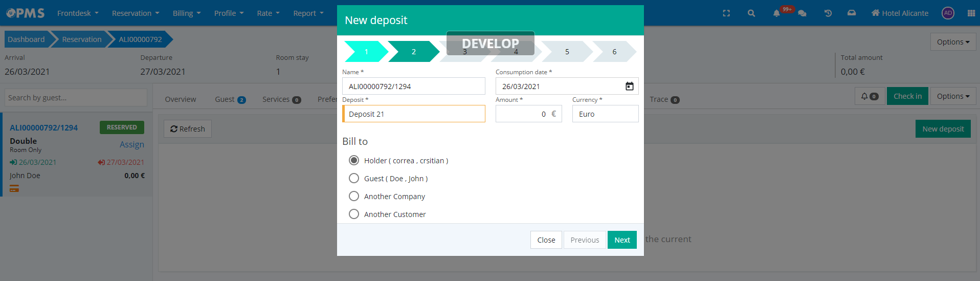Open the consumption date calendar picker
Screen dimensions: 980x281
pos(629,87)
